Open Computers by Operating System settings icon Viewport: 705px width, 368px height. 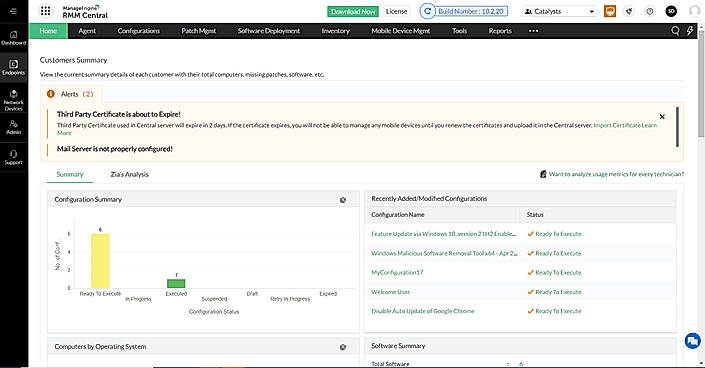343,347
